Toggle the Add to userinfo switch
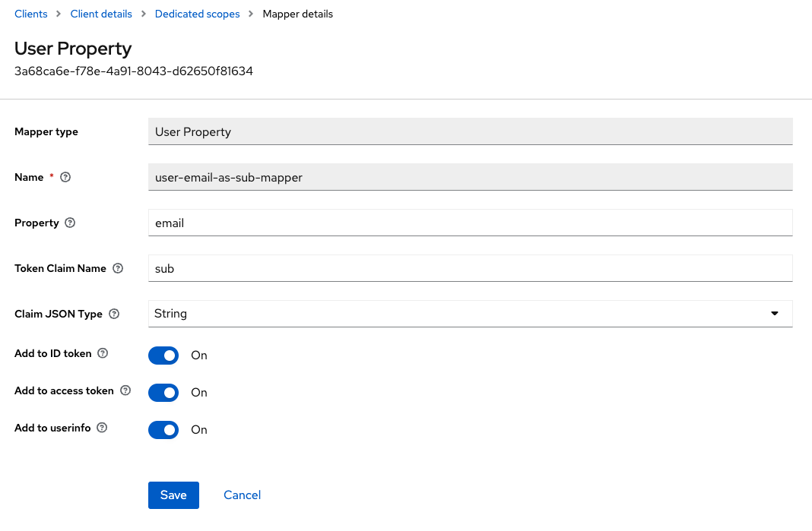The height and width of the screenshot is (531, 812). (x=163, y=430)
